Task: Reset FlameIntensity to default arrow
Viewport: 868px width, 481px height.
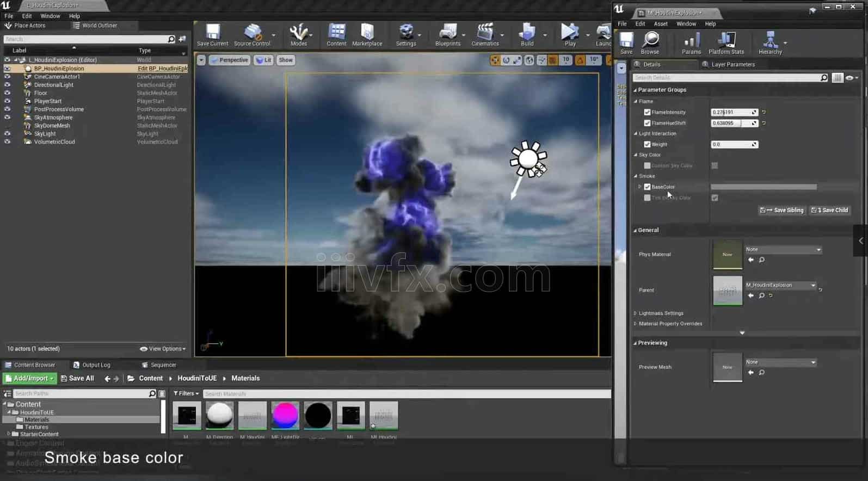Action: point(764,112)
